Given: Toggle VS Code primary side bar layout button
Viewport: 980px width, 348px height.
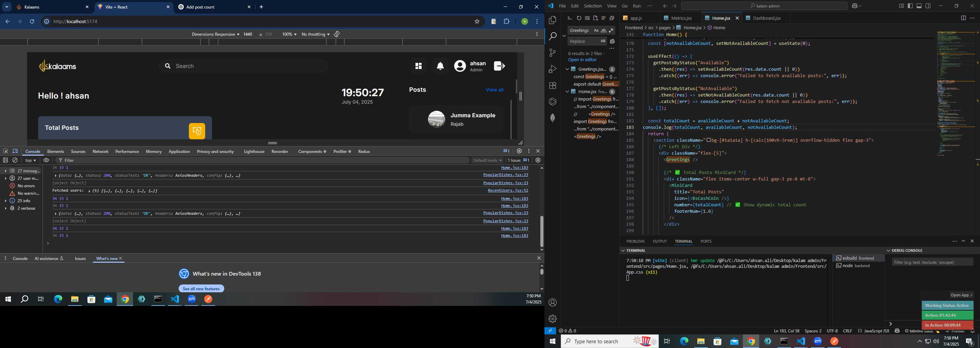Looking at the screenshot, I should tap(910, 6).
